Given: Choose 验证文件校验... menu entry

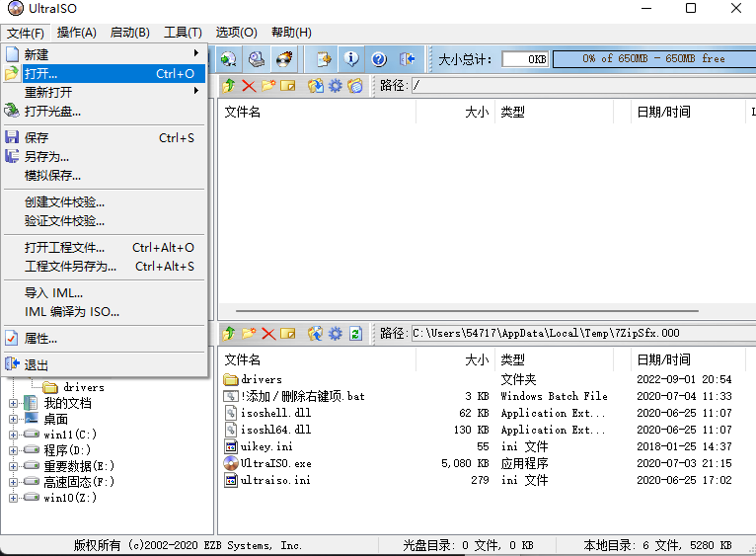Looking at the screenshot, I should tap(105, 221).
